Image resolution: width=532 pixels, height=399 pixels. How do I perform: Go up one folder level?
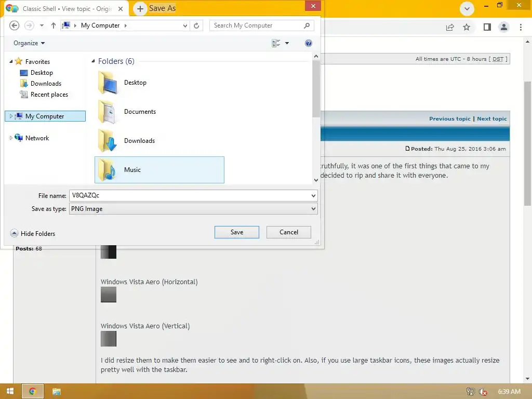pyautogui.click(x=54, y=25)
